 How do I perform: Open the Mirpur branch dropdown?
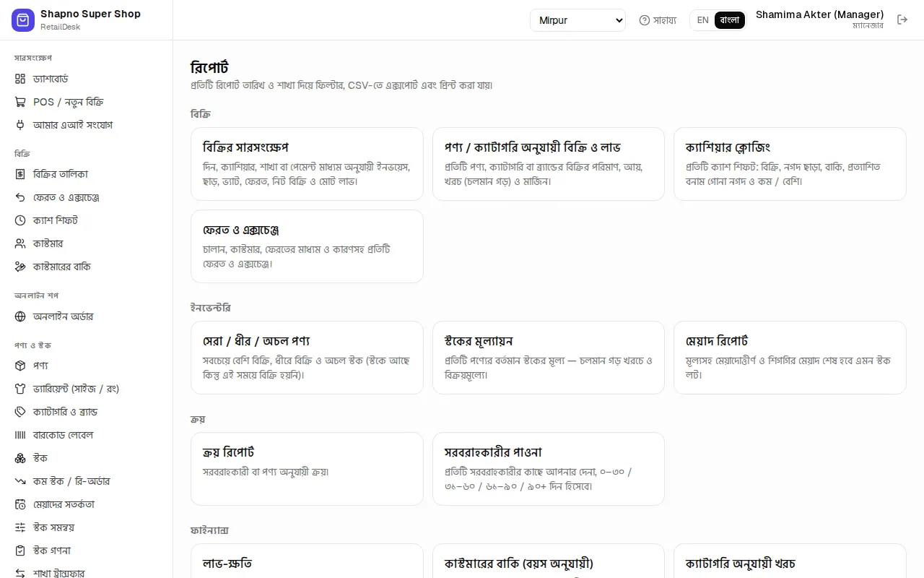pyautogui.click(x=577, y=20)
